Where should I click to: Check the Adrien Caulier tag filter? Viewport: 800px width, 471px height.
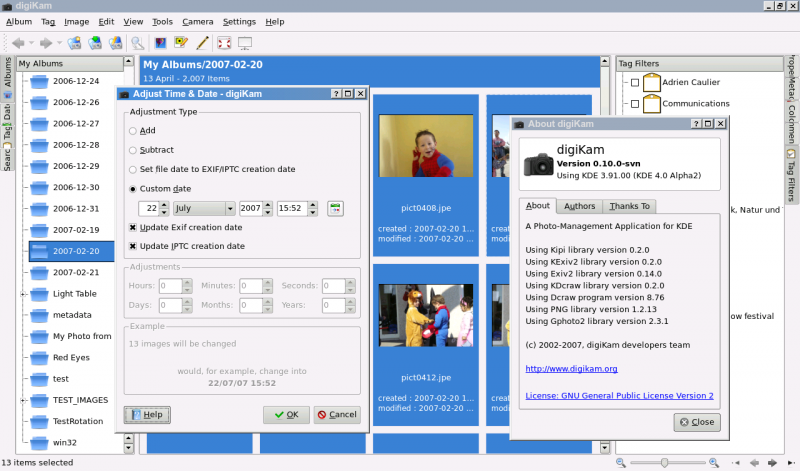point(635,83)
